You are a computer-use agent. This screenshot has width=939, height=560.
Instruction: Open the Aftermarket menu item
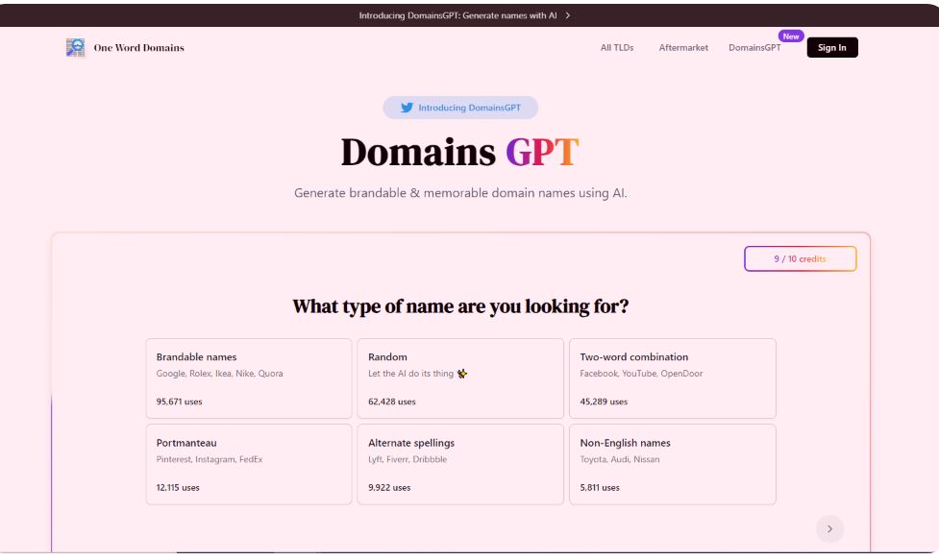click(683, 48)
